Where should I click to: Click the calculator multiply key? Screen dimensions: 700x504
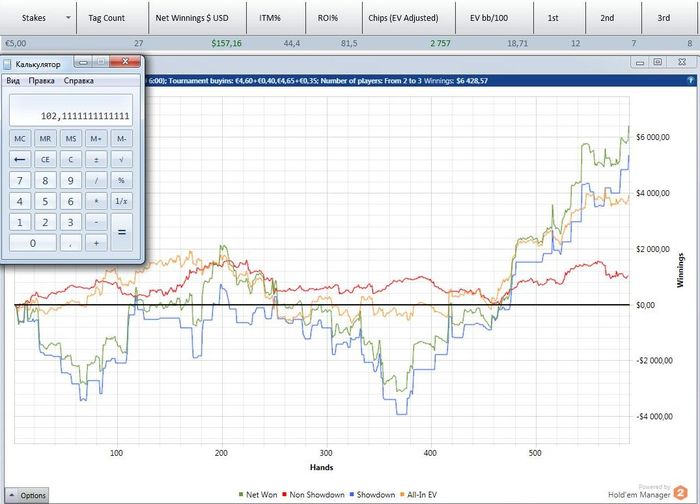coord(96,201)
